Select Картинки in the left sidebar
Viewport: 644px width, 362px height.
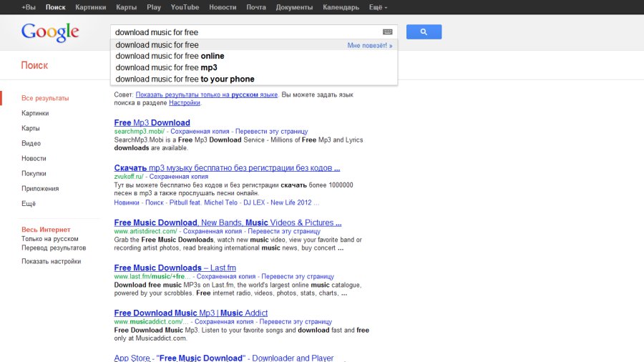click(35, 113)
